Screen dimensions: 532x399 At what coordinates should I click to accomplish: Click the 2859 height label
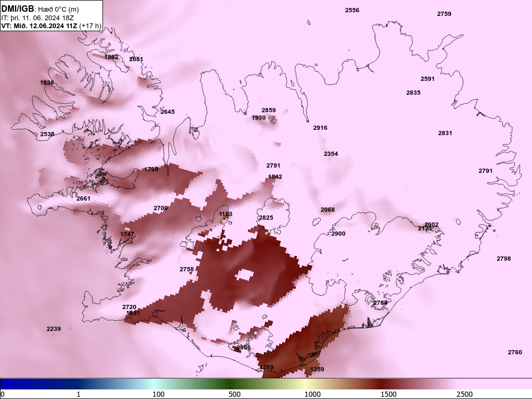click(x=269, y=110)
